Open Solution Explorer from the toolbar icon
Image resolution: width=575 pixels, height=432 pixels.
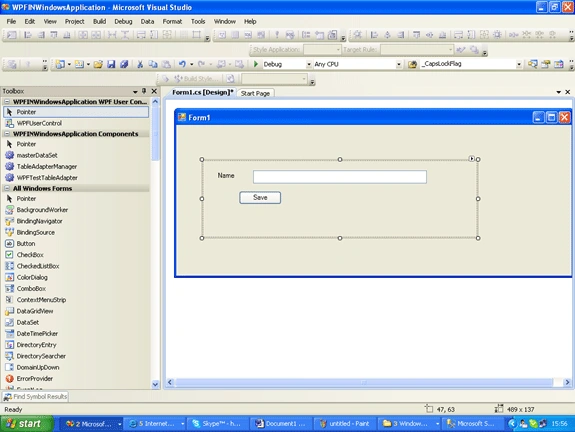tap(532, 65)
